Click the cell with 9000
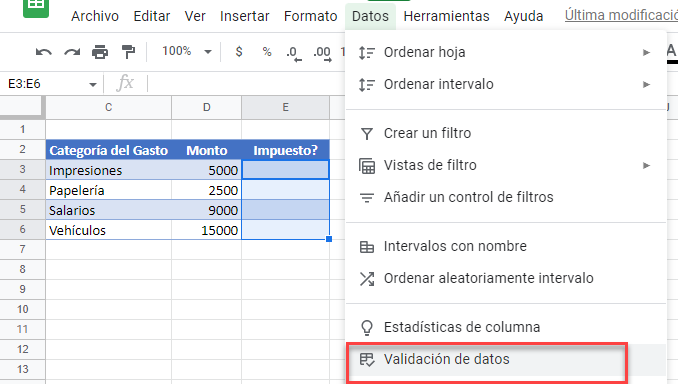The width and height of the screenshot is (678, 384). pyautogui.click(x=207, y=210)
